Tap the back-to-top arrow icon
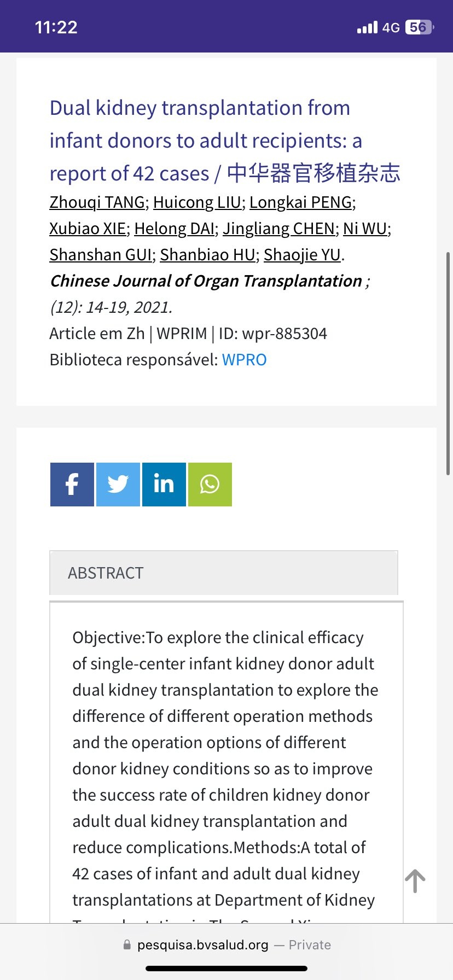Screen dimensions: 453x980 tap(415, 880)
